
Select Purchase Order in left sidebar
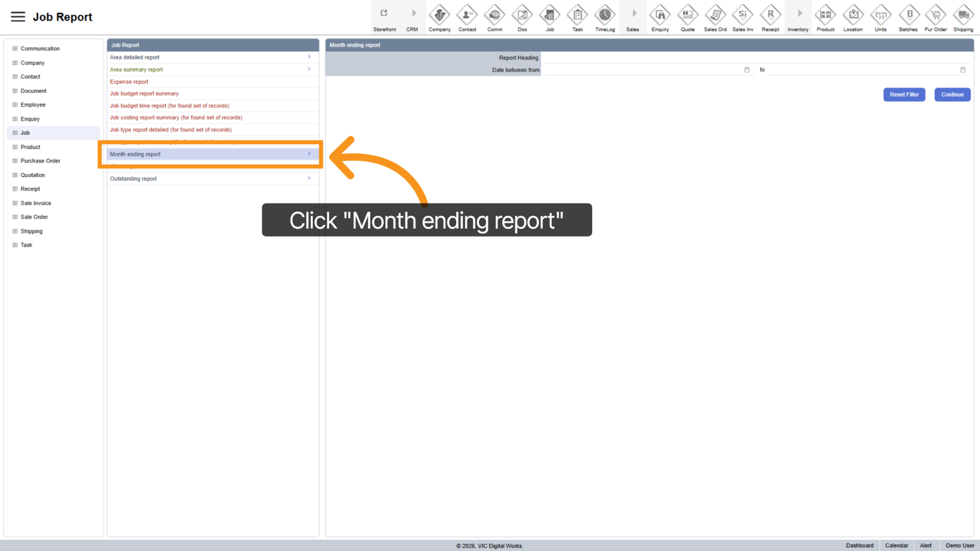[x=40, y=161]
